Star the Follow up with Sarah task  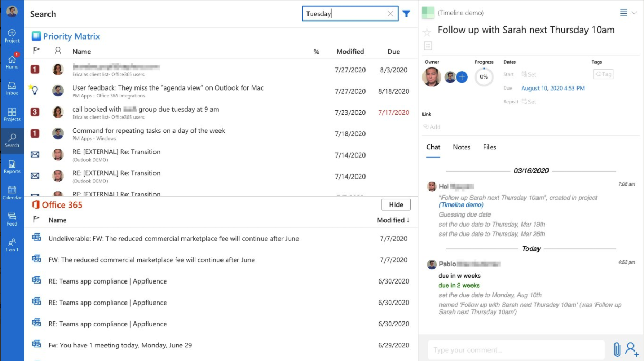tap(426, 32)
